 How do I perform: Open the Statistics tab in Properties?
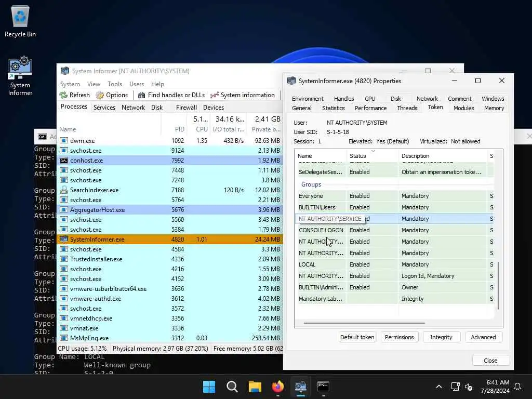click(333, 108)
